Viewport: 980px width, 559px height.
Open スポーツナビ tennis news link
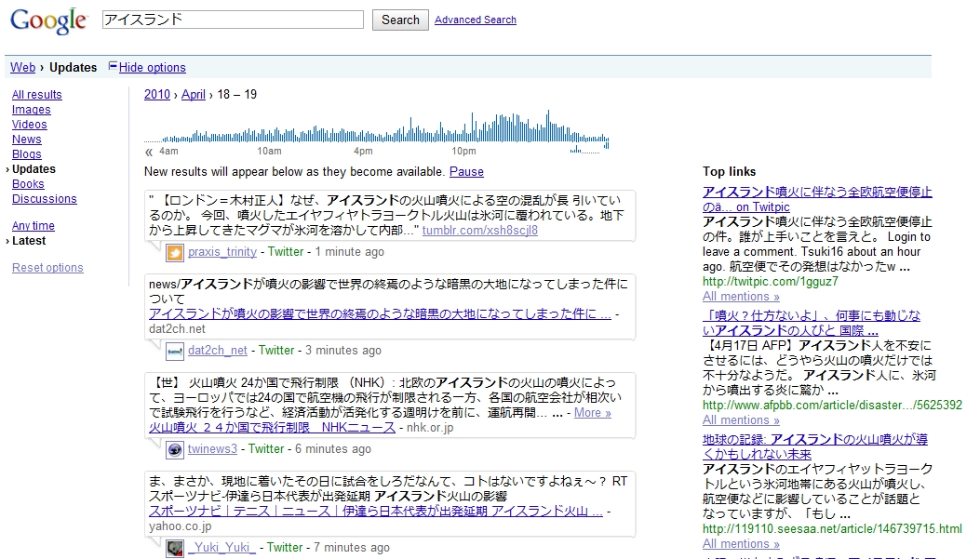pos(376,512)
